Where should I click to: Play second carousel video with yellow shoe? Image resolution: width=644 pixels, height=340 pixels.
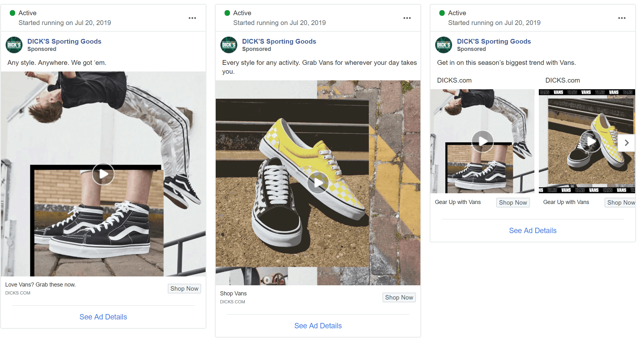[591, 141]
